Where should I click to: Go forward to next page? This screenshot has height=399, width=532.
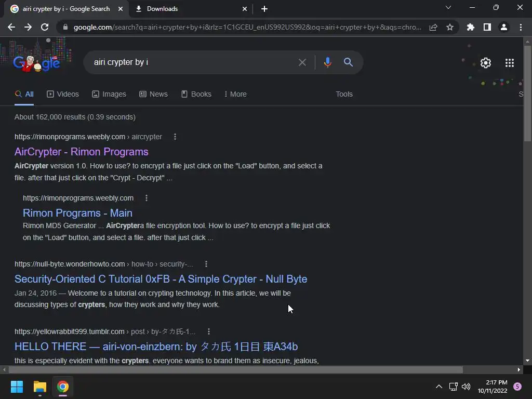pos(28,27)
